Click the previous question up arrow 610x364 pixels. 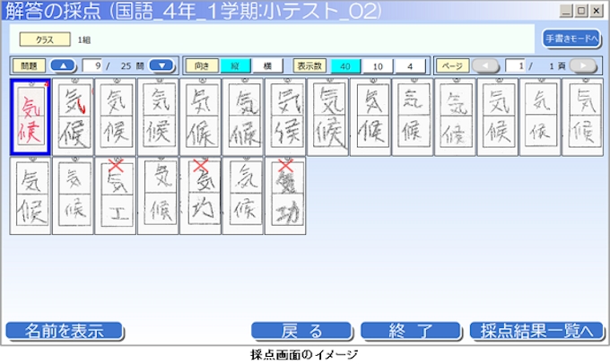coord(63,65)
